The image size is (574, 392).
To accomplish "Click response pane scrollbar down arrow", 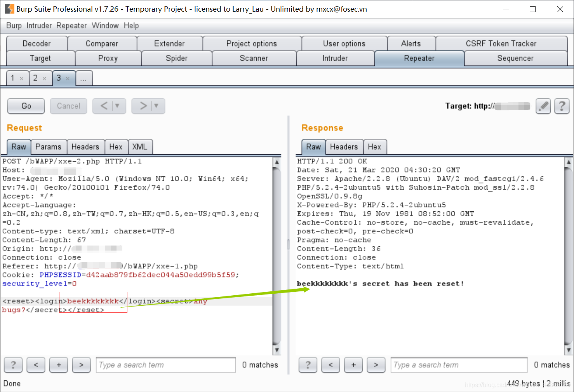I will 569,350.
